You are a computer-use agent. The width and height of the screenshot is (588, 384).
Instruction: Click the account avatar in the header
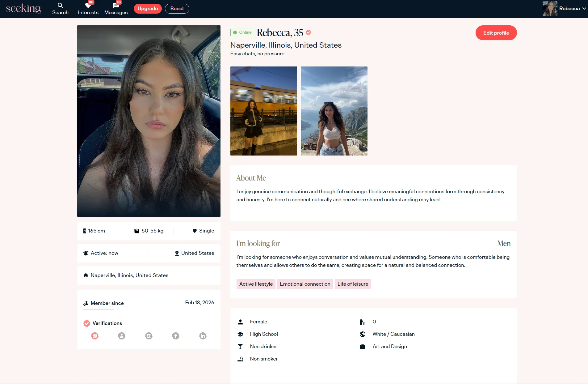(x=550, y=9)
